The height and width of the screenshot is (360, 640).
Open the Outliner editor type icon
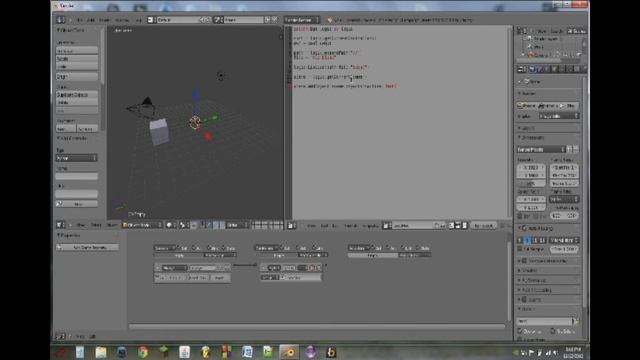pyautogui.click(x=521, y=31)
